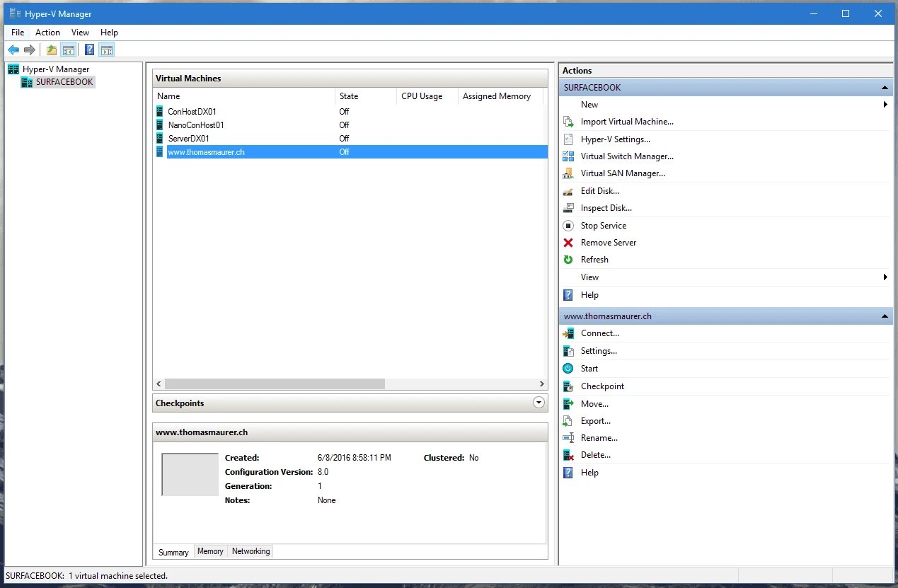Click the Move icon in Actions
Screen dimensions: 898x588
[x=568, y=404]
